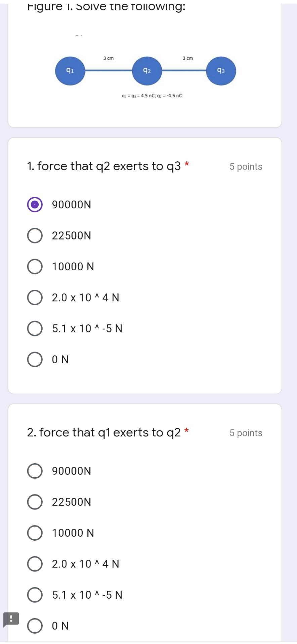Select the 10000 N option for question 2
Image resolution: width=297 pixels, height=644 pixels.
click(34, 533)
